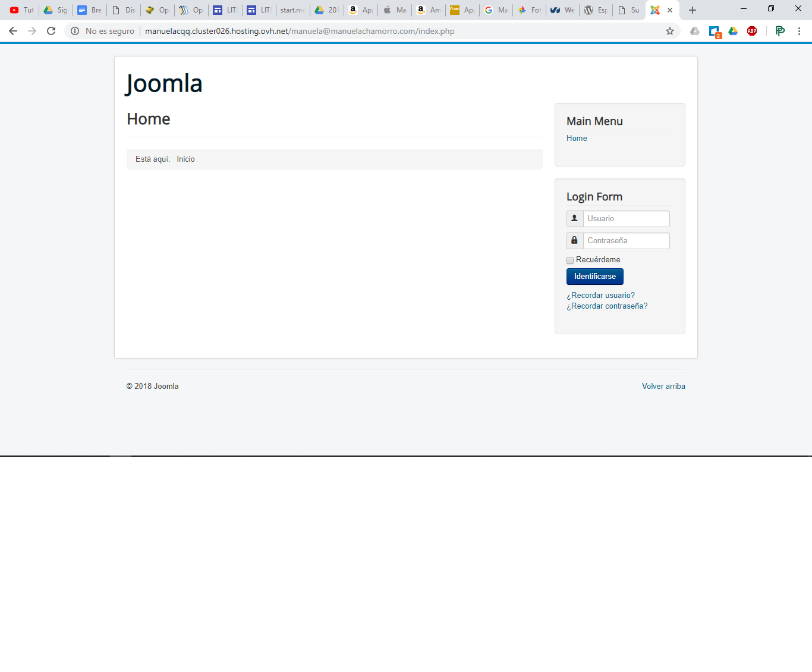Open the ¿Recordar contraseña? link

pyautogui.click(x=607, y=306)
